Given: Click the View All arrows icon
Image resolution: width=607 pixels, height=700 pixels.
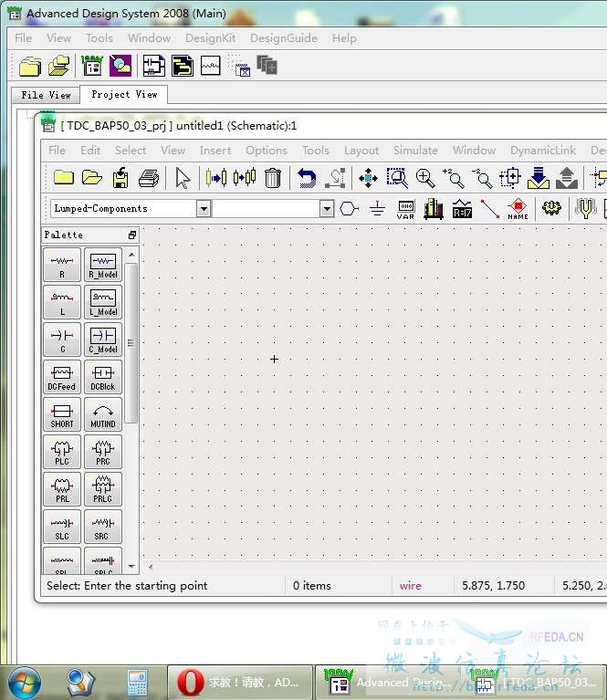Looking at the screenshot, I should click(x=368, y=178).
